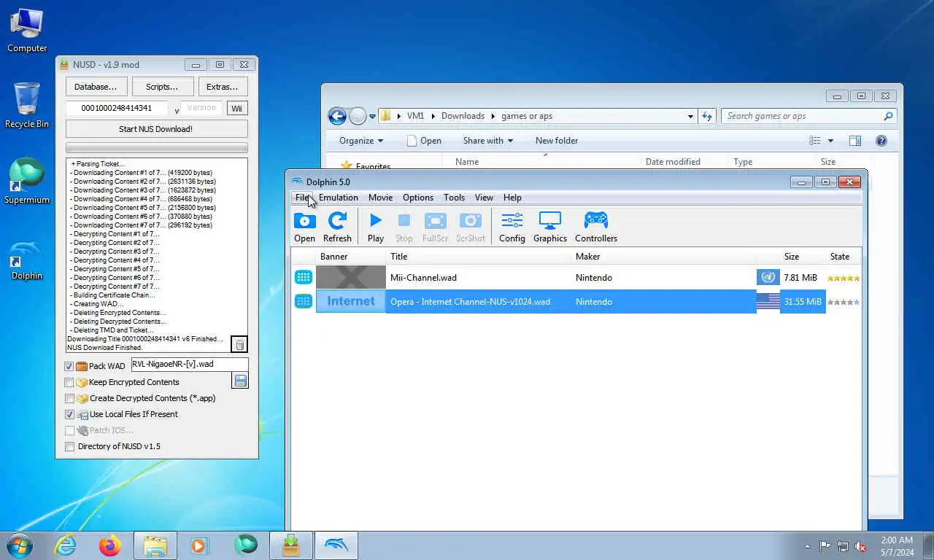
Task: Toggle Directory of NUSD v1.5 checkbox
Action: [x=69, y=446]
